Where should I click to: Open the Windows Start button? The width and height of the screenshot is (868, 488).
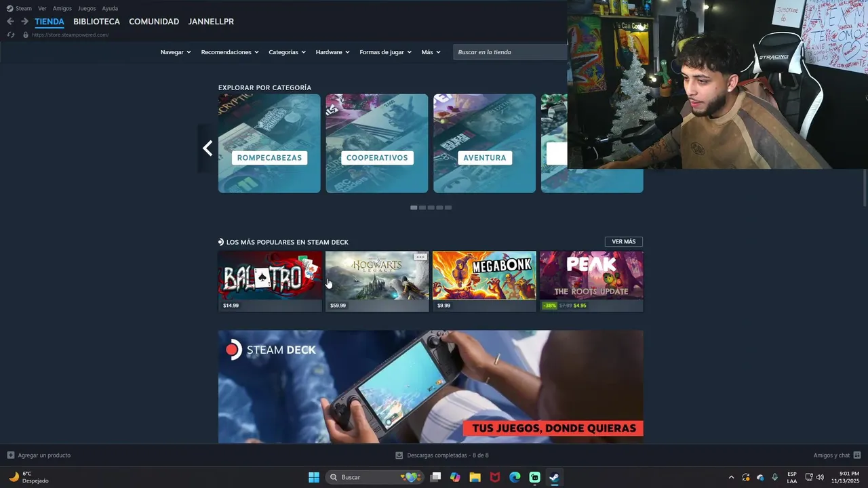(x=314, y=477)
